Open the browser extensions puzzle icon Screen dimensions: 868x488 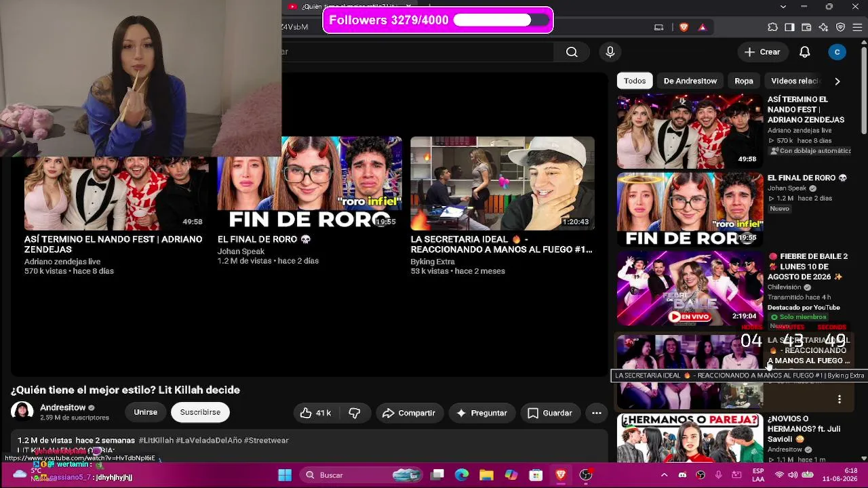[772, 27]
